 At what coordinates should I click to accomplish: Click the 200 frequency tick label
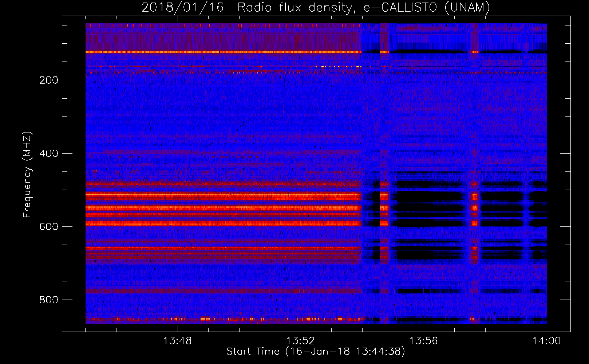49,80
